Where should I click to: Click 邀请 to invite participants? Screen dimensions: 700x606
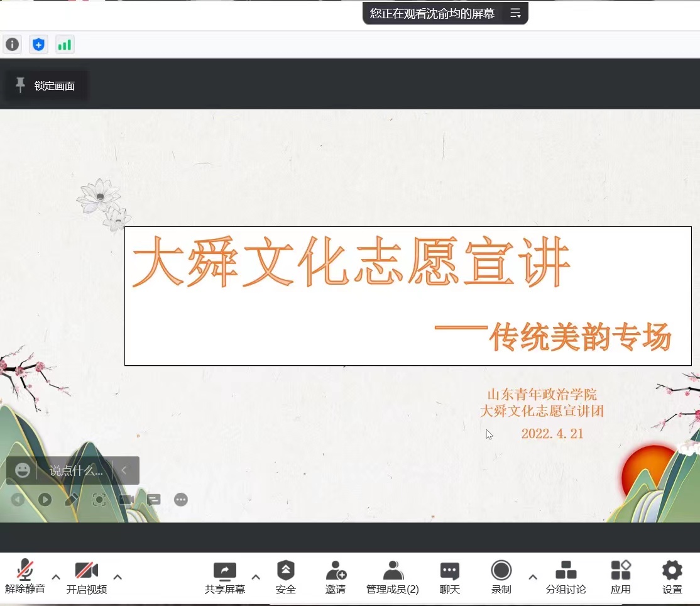(x=336, y=577)
